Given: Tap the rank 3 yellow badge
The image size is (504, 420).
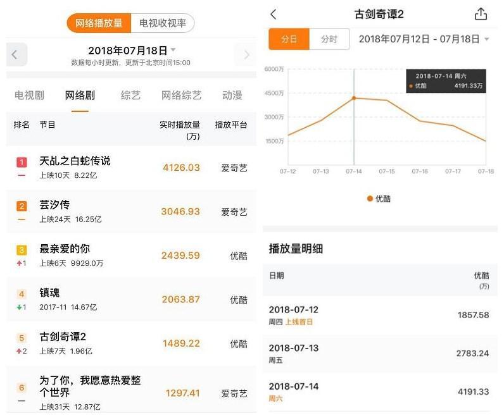Looking at the screenshot, I should (x=22, y=250).
